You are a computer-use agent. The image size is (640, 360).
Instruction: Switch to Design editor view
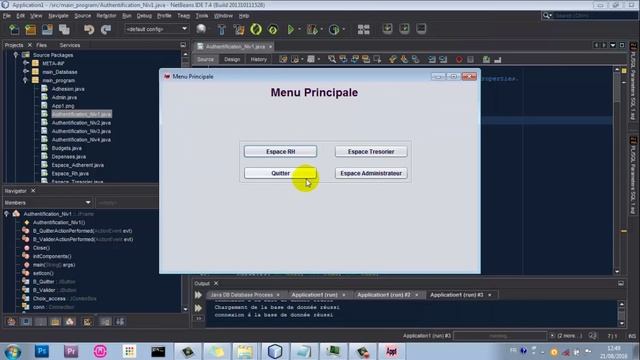232,60
